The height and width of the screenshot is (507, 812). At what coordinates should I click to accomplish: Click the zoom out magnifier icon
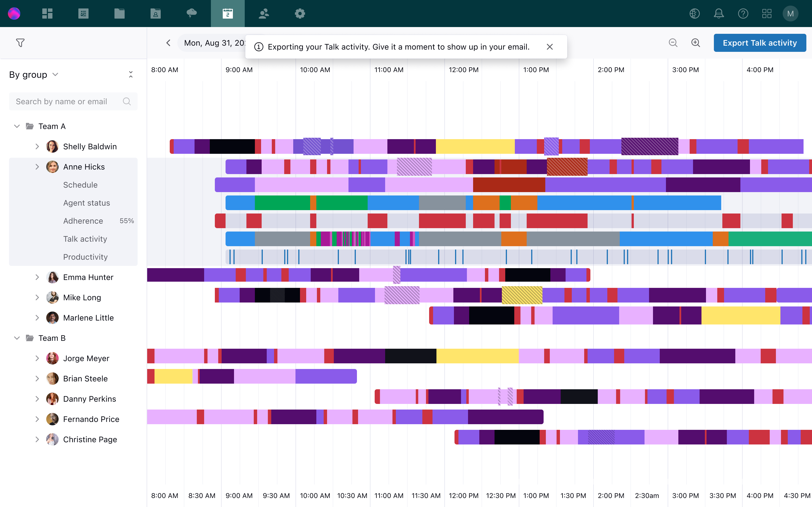(x=674, y=42)
